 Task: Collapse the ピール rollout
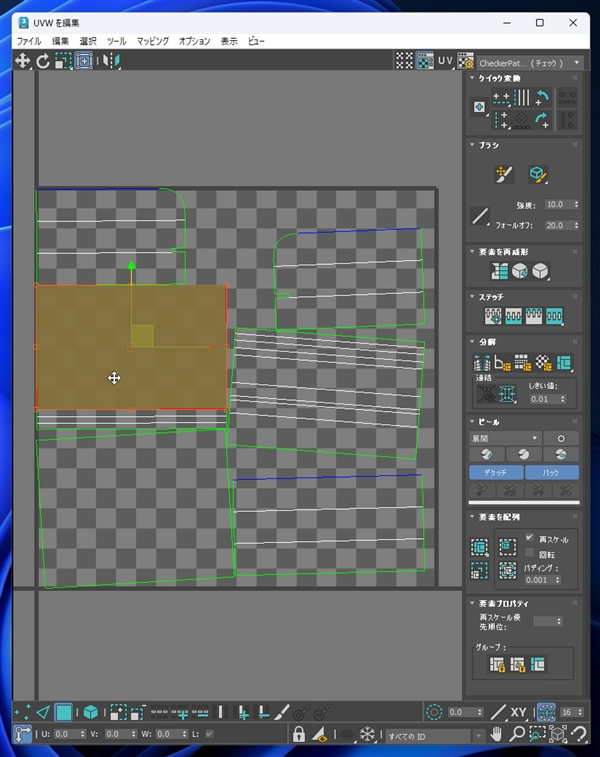click(472, 421)
